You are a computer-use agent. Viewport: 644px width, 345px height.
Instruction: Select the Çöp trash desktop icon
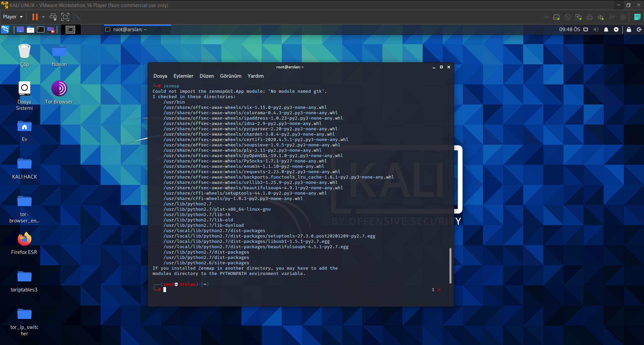pyautogui.click(x=24, y=56)
